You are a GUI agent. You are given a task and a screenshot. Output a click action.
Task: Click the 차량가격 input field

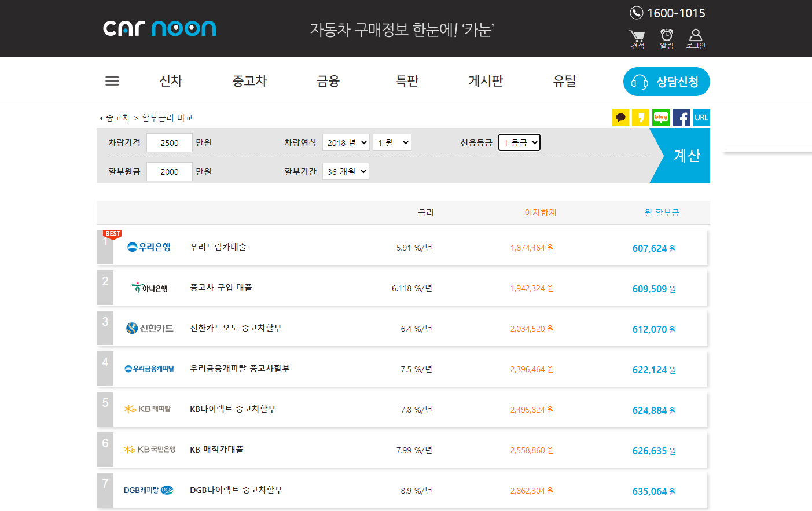170,142
